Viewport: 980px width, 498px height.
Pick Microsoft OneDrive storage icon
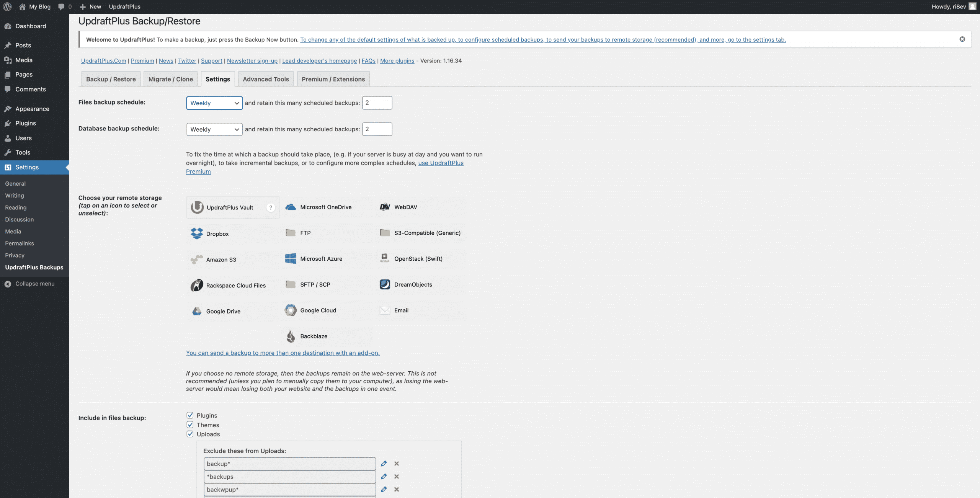point(291,207)
